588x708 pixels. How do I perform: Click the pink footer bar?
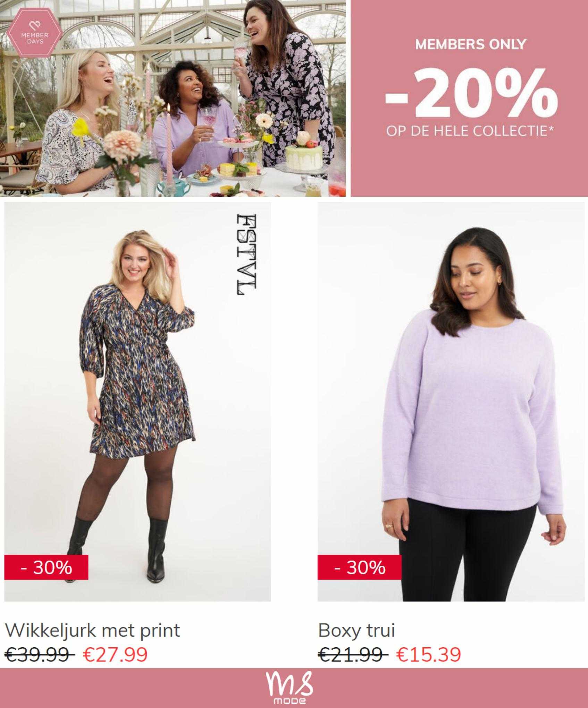[x=294, y=688]
